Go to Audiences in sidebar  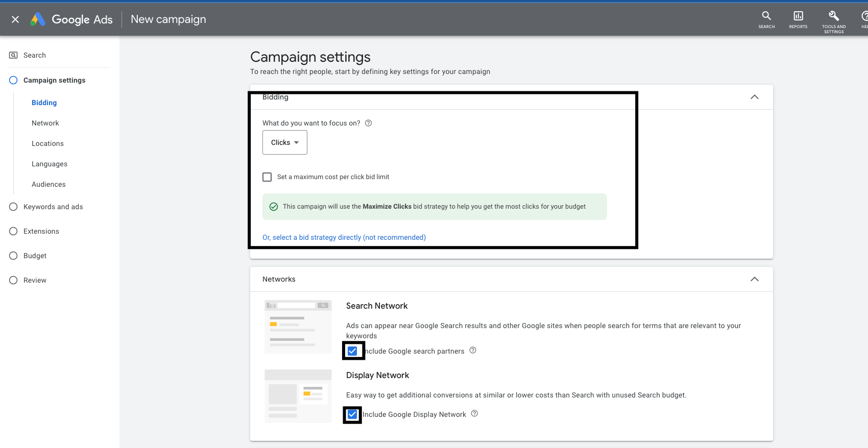(49, 184)
